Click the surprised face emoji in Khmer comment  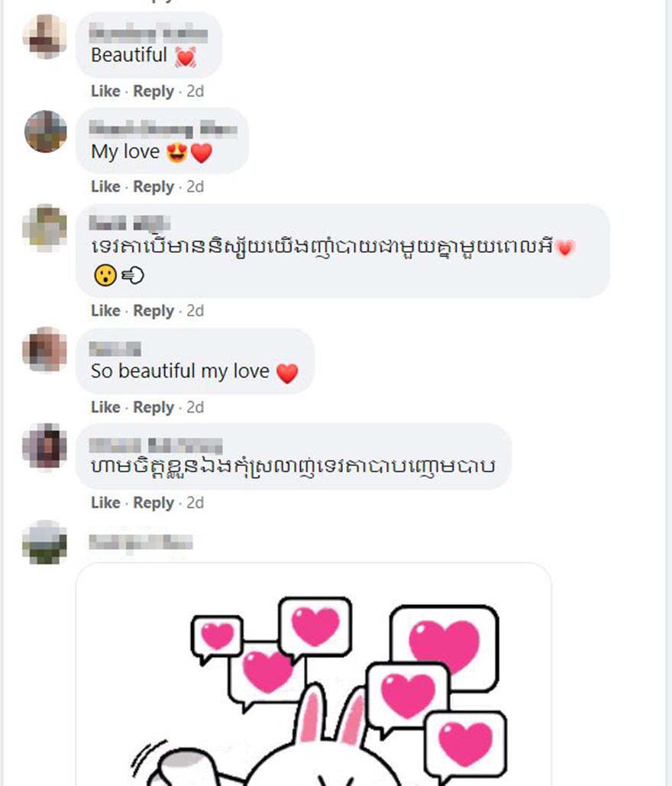pyautogui.click(x=105, y=275)
